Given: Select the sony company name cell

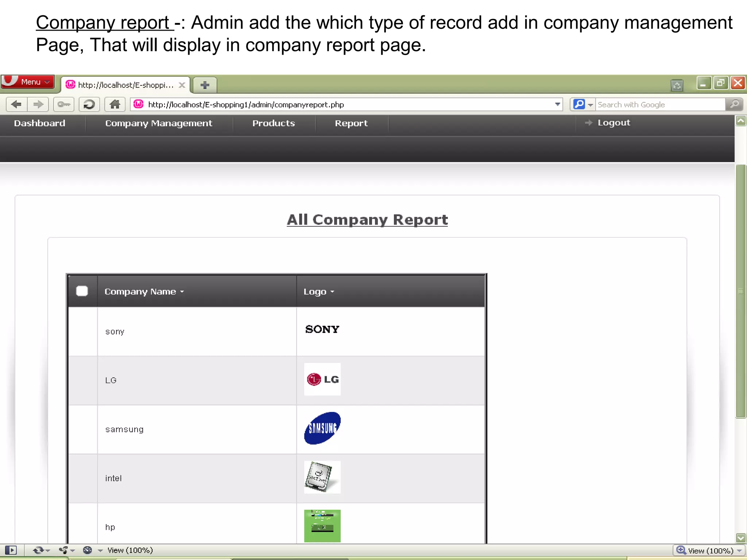Looking at the screenshot, I should pos(197,331).
